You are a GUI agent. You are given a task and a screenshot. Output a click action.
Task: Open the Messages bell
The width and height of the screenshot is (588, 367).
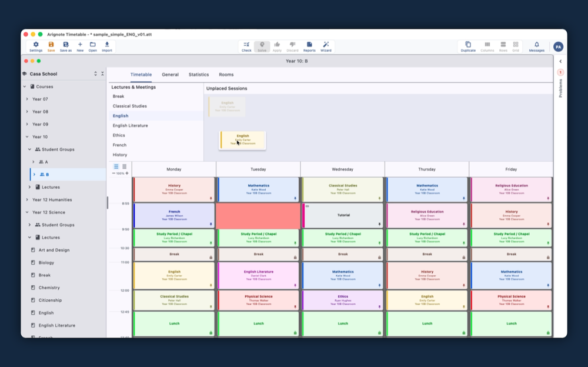537,44
